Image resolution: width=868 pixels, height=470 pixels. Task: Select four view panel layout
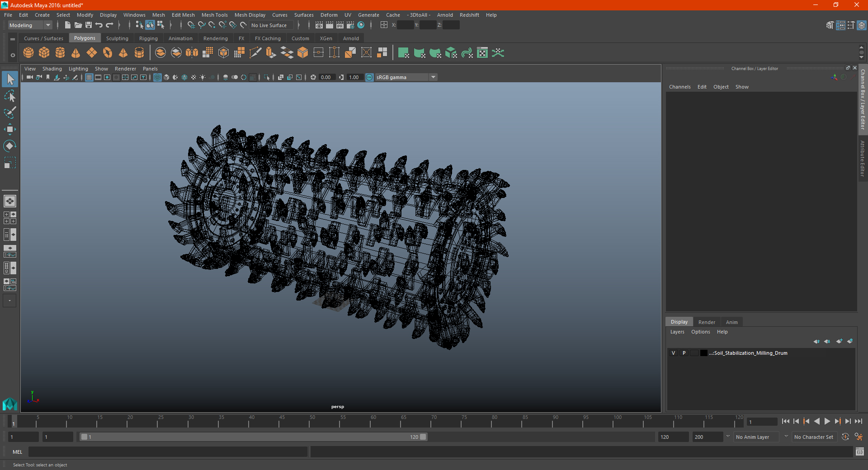coord(10,218)
